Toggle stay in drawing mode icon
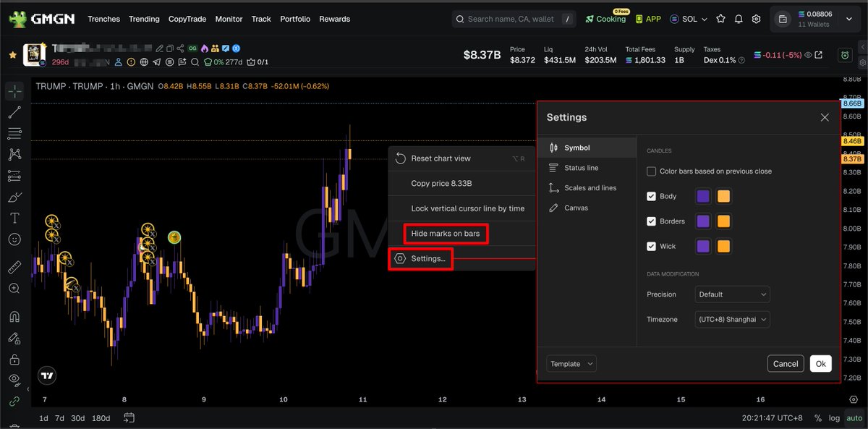868x429 pixels. tap(14, 337)
